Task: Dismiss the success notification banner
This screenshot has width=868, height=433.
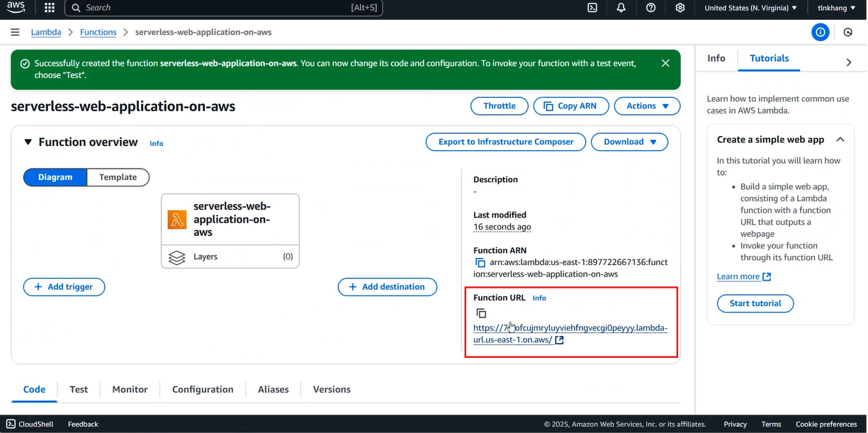Action: [x=665, y=63]
